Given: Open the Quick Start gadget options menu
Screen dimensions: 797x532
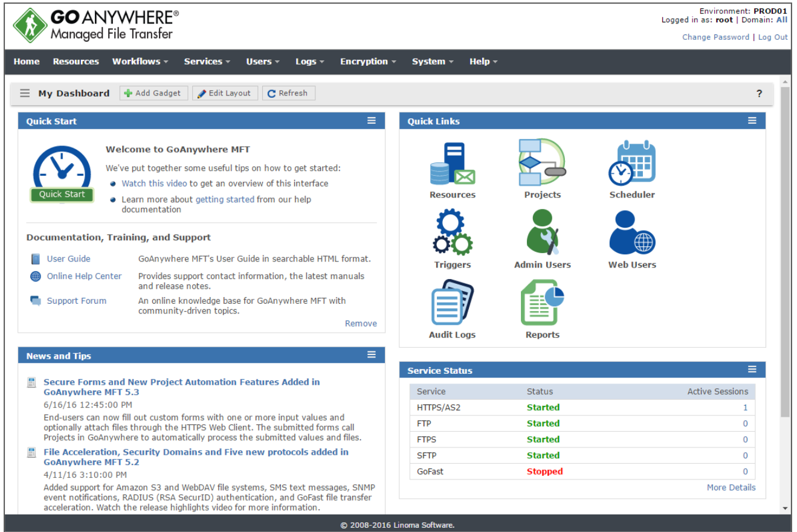Looking at the screenshot, I should click(372, 120).
